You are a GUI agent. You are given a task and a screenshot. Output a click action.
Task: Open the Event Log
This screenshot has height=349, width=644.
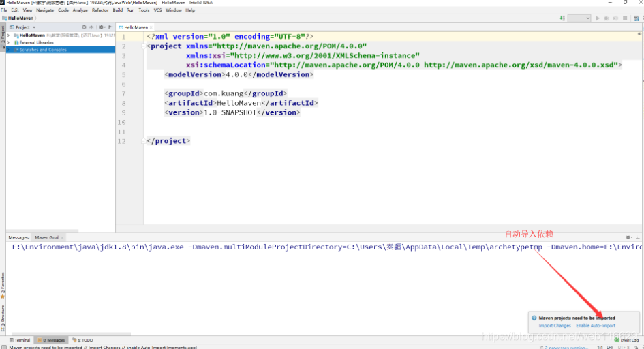627,340
